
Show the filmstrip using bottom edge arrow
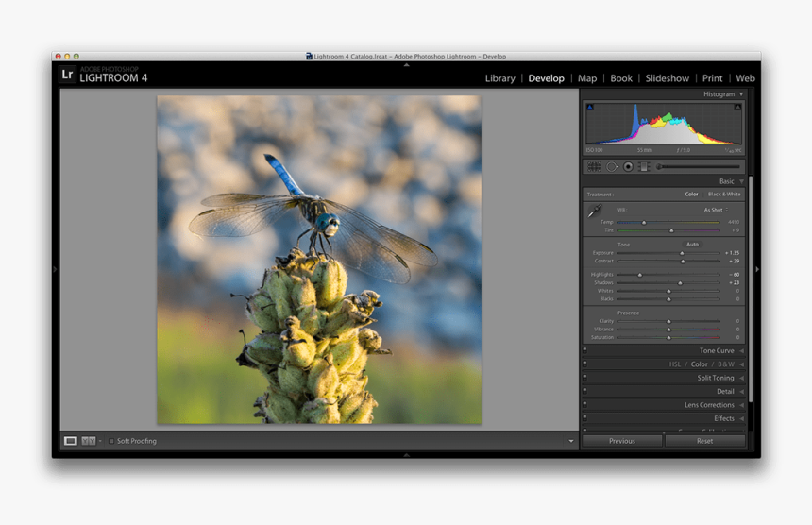coord(407,455)
